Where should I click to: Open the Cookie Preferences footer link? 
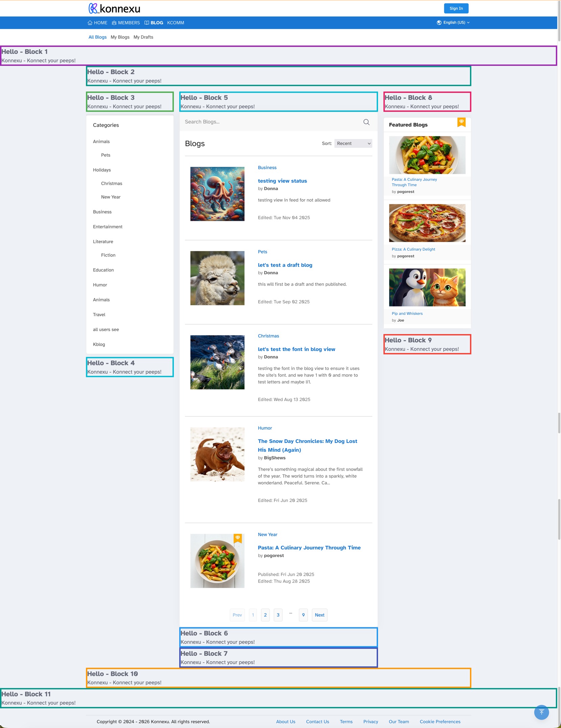click(x=440, y=722)
